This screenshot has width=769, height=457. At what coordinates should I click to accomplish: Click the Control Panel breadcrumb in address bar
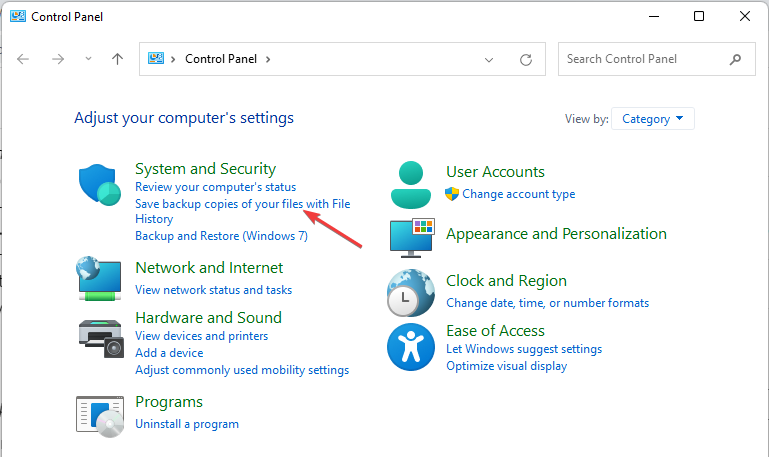(x=220, y=59)
